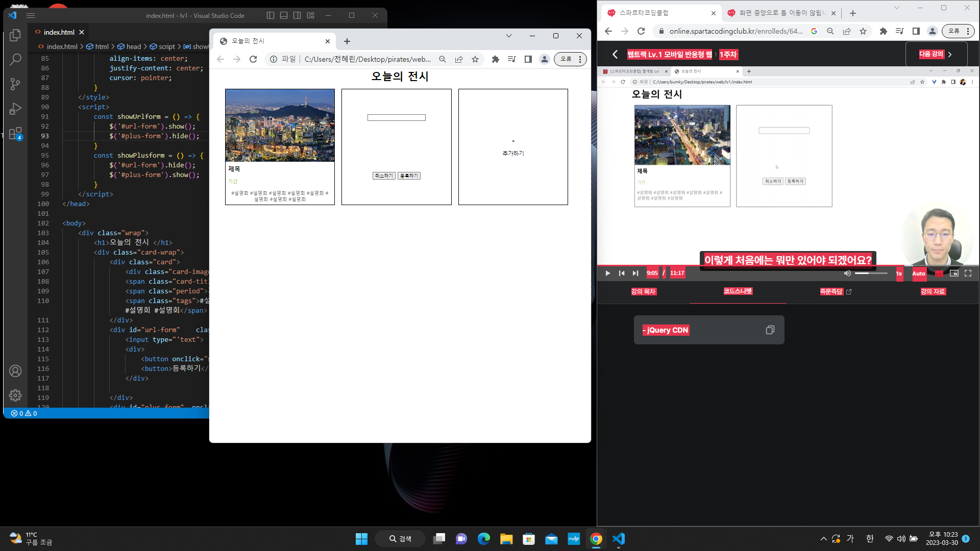Enter fullscreen for lecture video
980x551 pixels.
click(968, 273)
